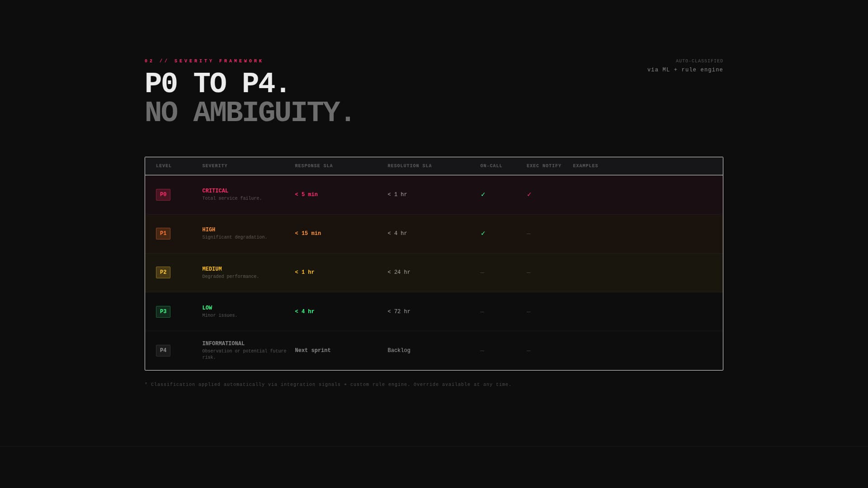868x488 pixels.
Task: Toggle the ON-CALL checkmark for P1
Action: pos(483,233)
